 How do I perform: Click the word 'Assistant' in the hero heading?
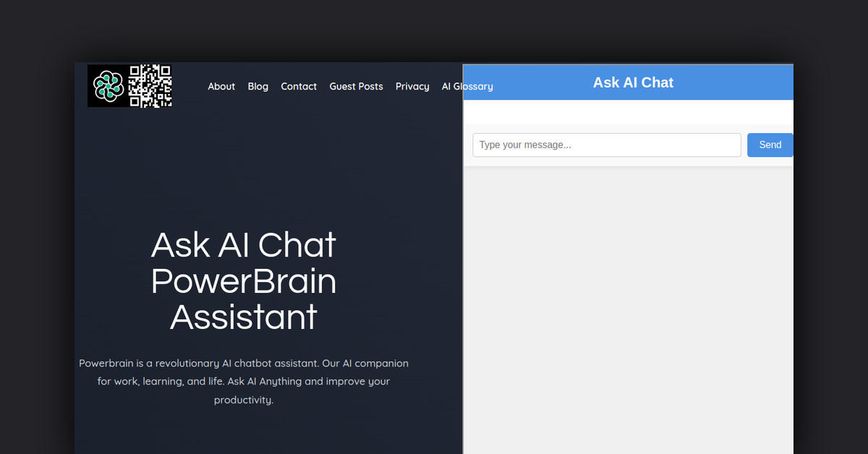point(244,317)
